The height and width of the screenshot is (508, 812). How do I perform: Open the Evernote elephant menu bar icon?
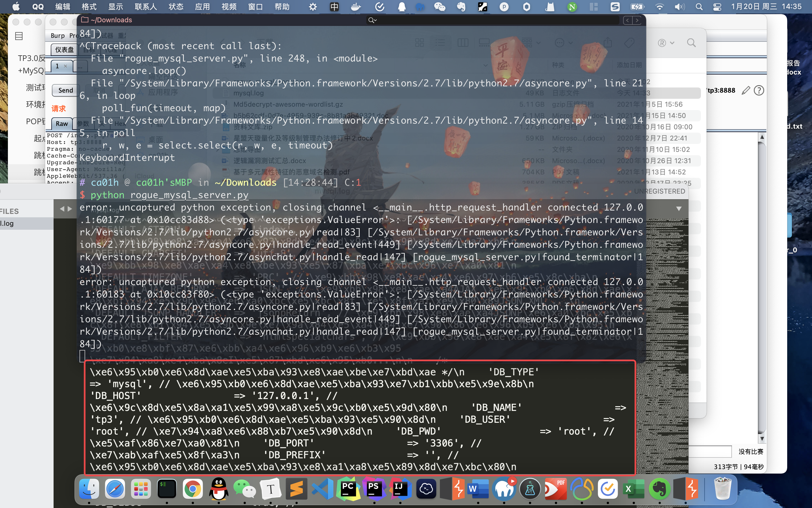pos(461,7)
